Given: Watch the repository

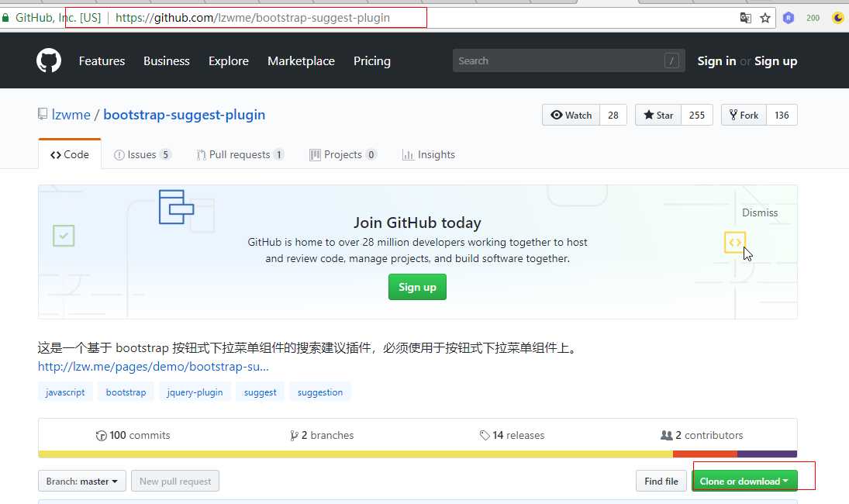Looking at the screenshot, I should click(x=571, y=115).
